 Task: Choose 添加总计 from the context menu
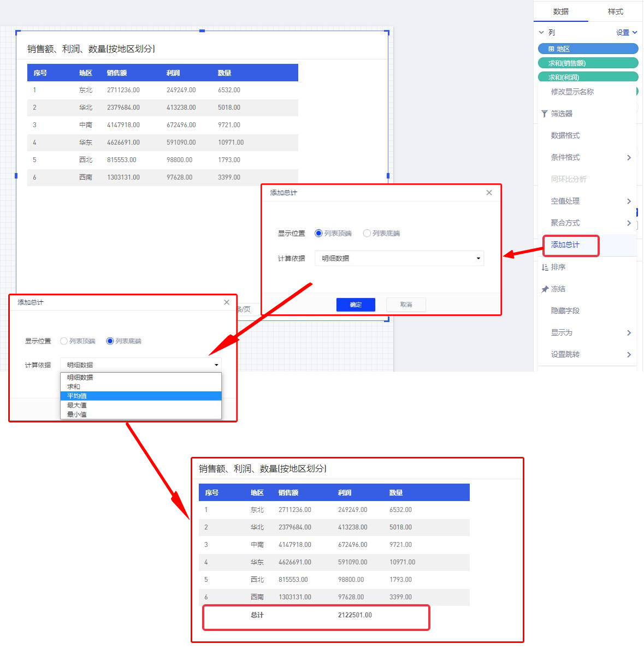[x=565, y=245]
